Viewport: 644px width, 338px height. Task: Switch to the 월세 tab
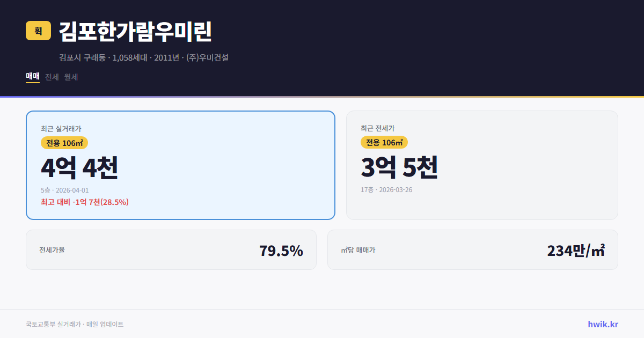pyautogui.click(x=70, y=77)
